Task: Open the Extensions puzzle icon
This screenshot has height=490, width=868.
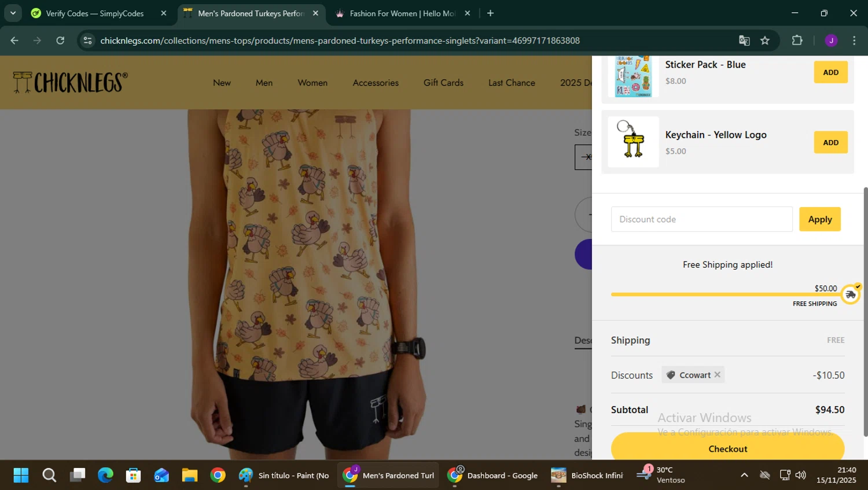Action: coord(797,40)
